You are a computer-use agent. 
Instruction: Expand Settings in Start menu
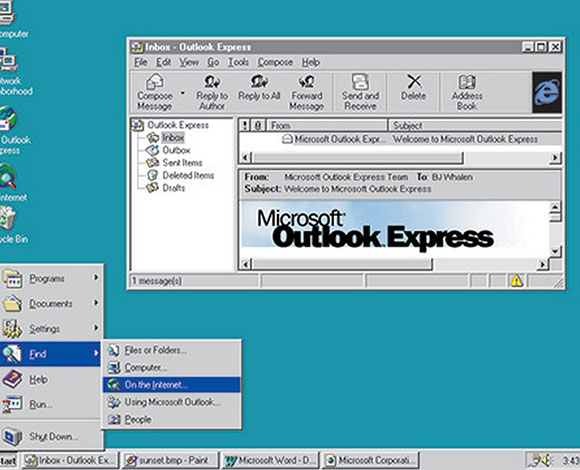51,328
